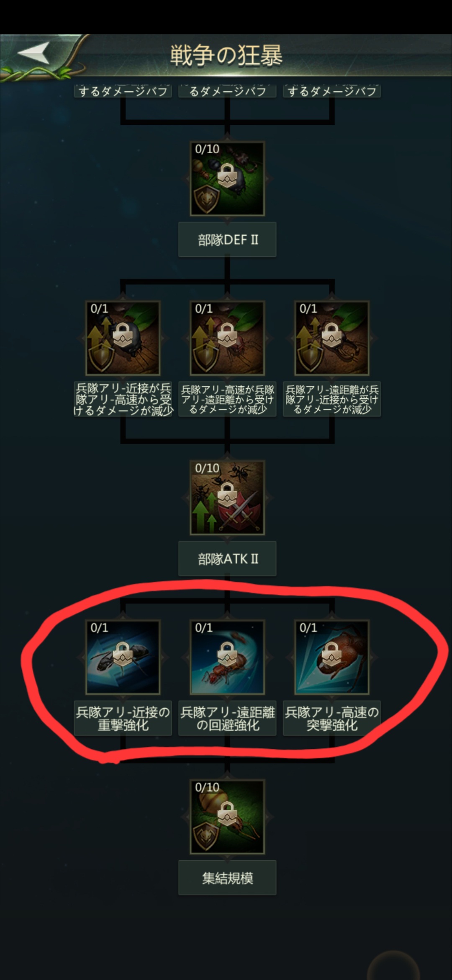Screen dimensions: 452x980
Task: Select the 集結規模 skill icon
Action: tap(227, 817)
